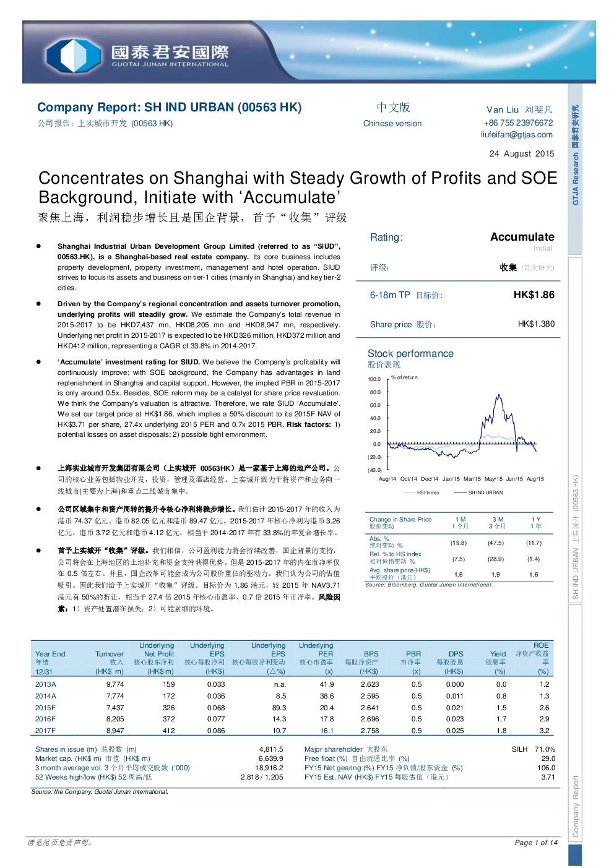This screenshot has width=614, height=868.
Task: Click absolute change value (47.5)
Action: pos(496,543)
